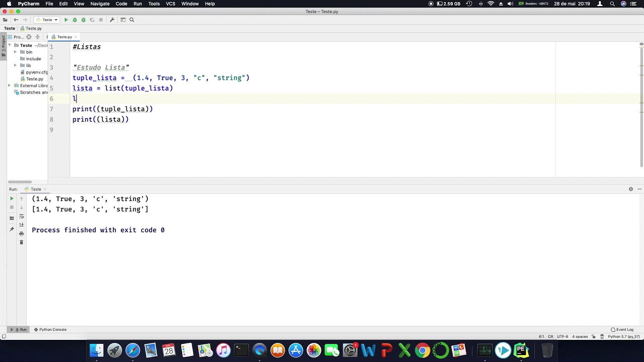Image resolution: width=644 pixels, height=362 pixels.
Task: Click UTF-8 encoding in status bar
Action: click(x=562, y=336)
